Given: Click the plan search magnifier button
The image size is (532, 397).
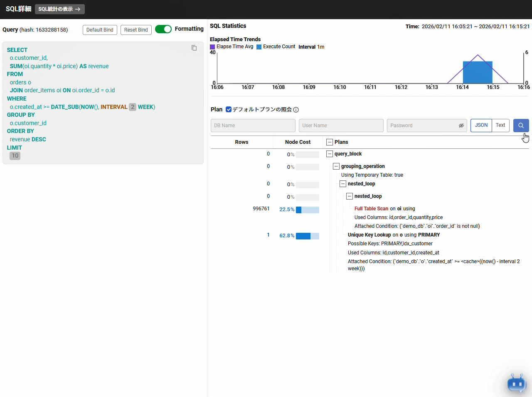Looking at the screenshot, I should [521, 125].
